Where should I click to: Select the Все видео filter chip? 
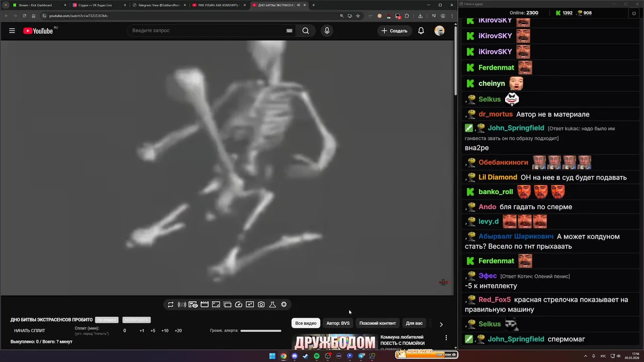point(306,323)
